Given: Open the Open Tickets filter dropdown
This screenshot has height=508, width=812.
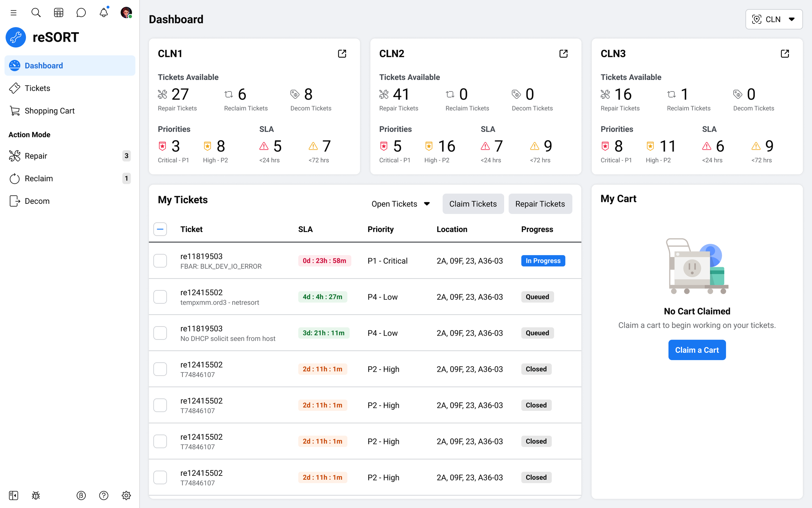Looking at the screenshot, I should tap(401, 204).
